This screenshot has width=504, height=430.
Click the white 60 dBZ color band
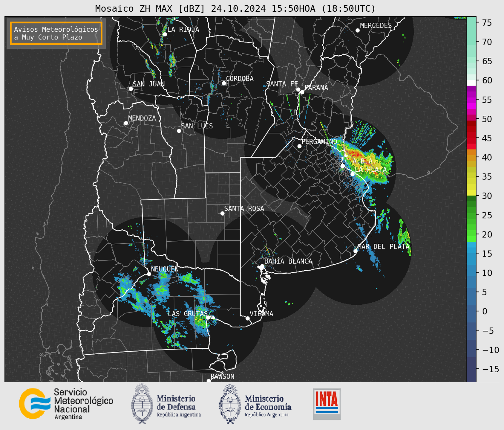point(471,83)
